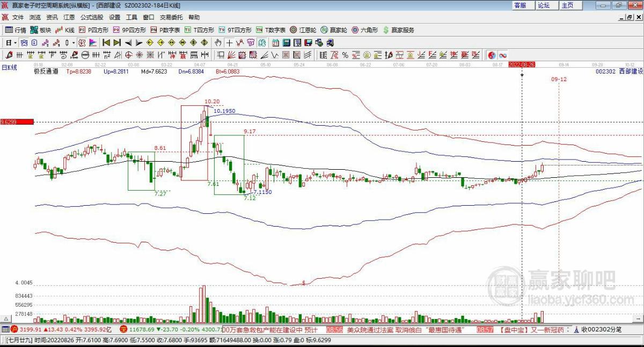Jump to the last bar icon
This screenshot has width=644, height=347.
[117, 42]
